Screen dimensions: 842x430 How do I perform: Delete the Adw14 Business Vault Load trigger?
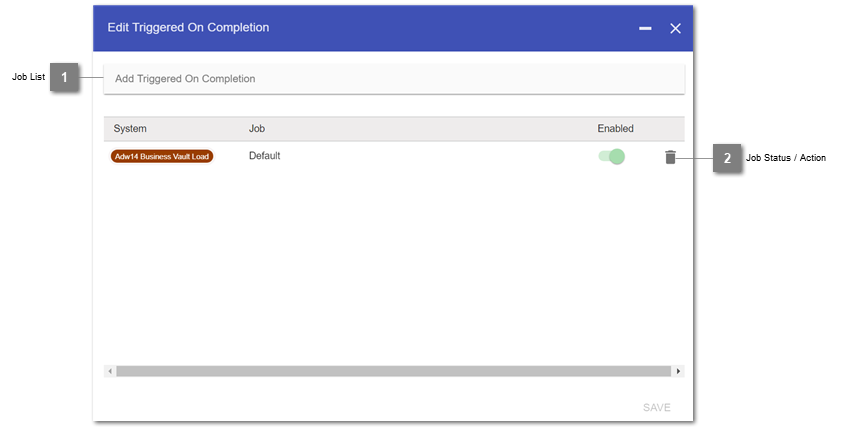[670, 157]
